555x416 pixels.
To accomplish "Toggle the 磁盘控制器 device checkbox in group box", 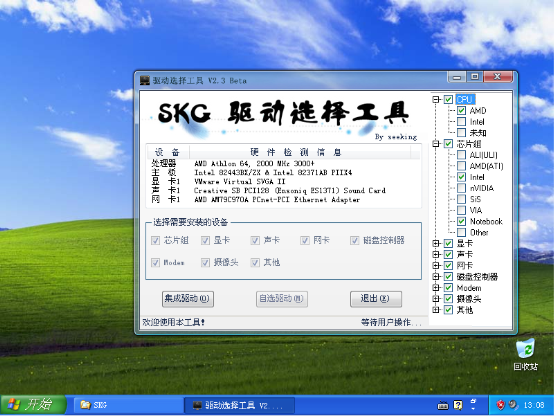I will pos(354,240).
